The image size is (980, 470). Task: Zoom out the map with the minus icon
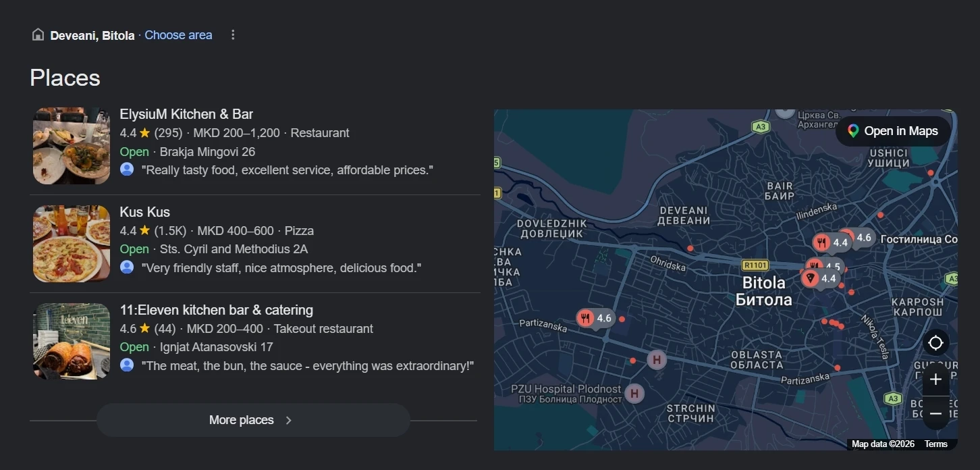click(935, 413)
